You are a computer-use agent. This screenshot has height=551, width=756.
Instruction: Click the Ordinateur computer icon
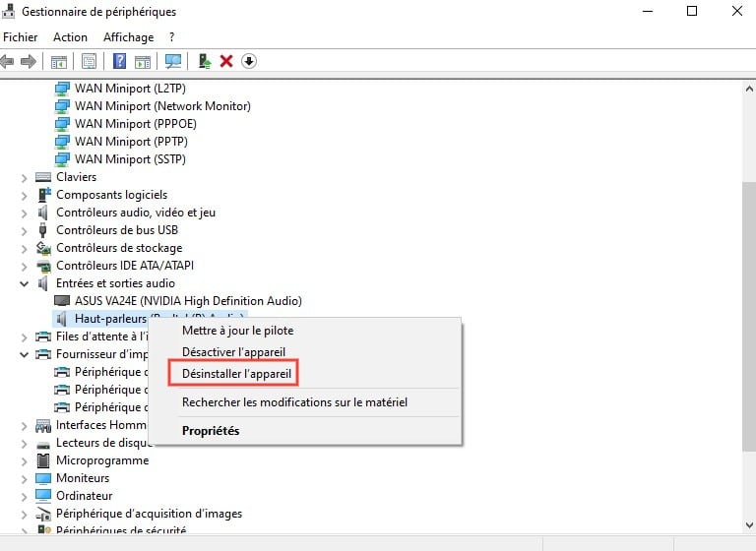coord(43,496)
